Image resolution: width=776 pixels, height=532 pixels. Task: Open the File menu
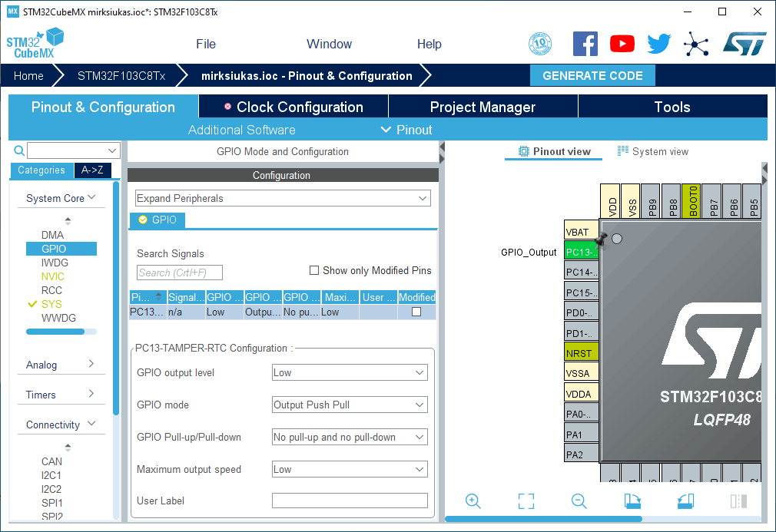[206, 44]
